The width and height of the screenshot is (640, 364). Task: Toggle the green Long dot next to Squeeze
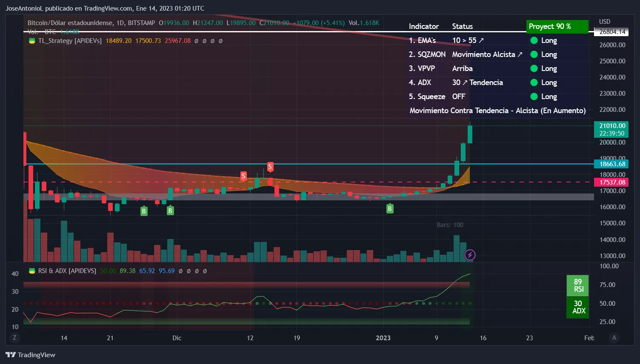(x=534, y=97)
